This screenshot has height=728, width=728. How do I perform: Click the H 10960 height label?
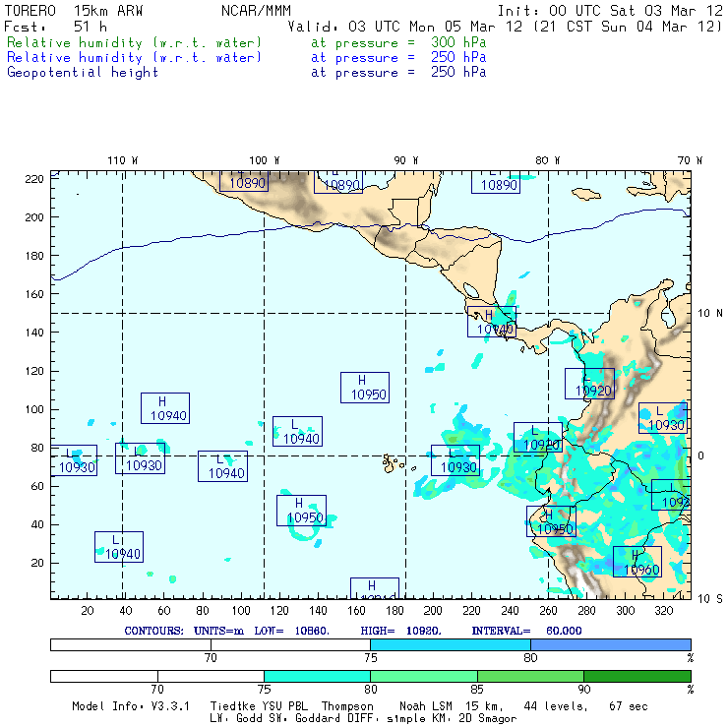tap(637, 563)
